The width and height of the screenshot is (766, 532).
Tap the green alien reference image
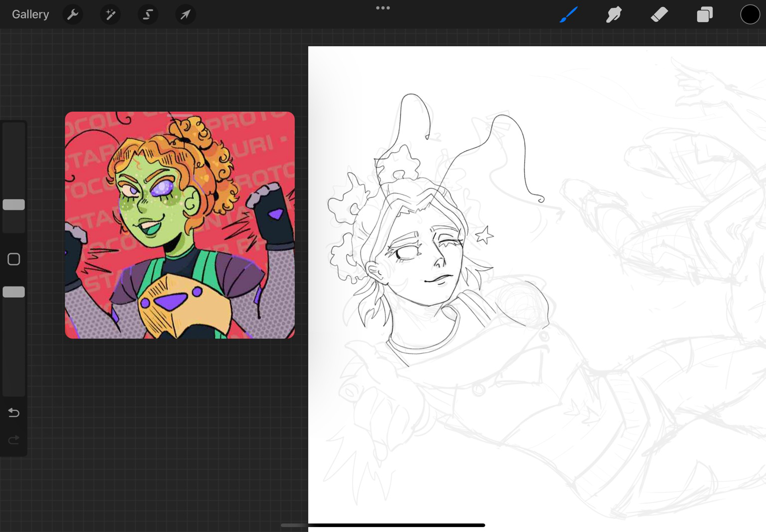[180, 225]
